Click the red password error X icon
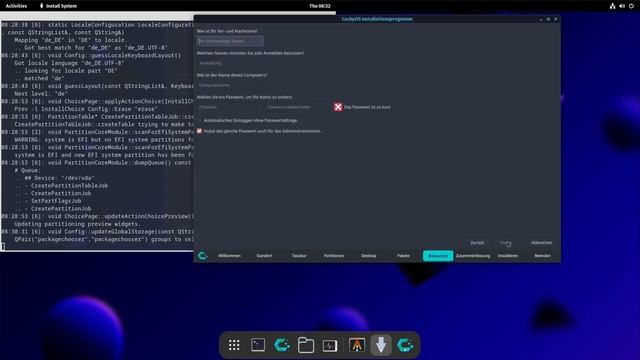Screen dimensions: 640x360 pyautogui.click(x=338, y=107)
